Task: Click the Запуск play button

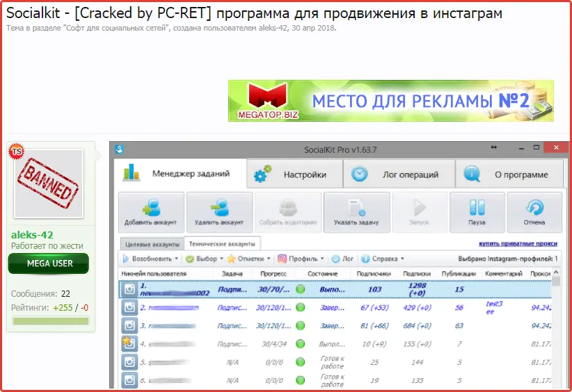Action: (x=420, y=213)
